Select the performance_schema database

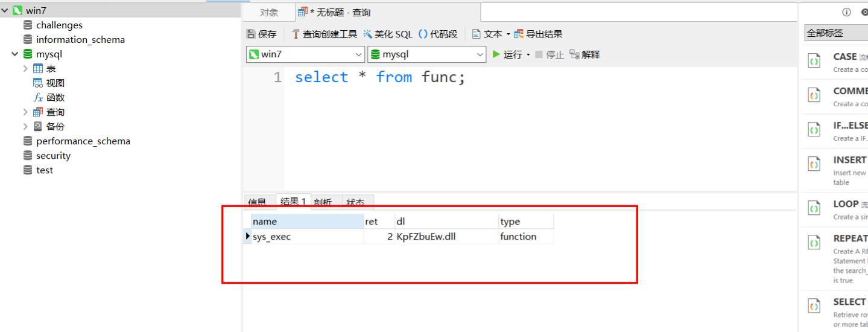(x=83, y=141)
